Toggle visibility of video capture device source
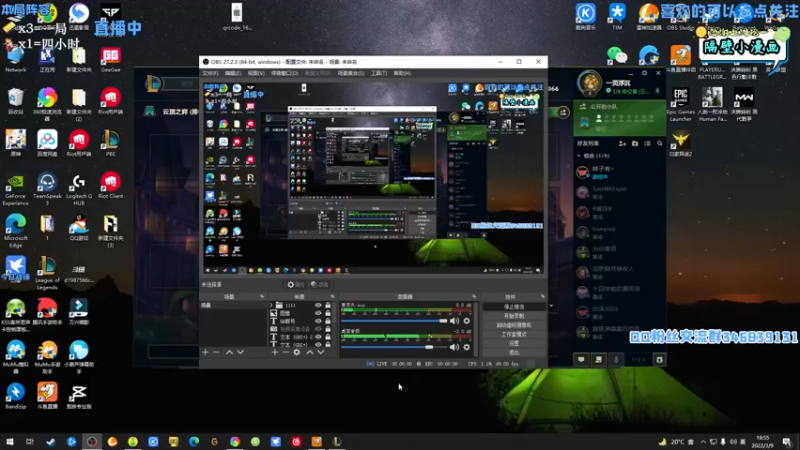This screenshot has height=450, width=800. [x=318, y=329]
